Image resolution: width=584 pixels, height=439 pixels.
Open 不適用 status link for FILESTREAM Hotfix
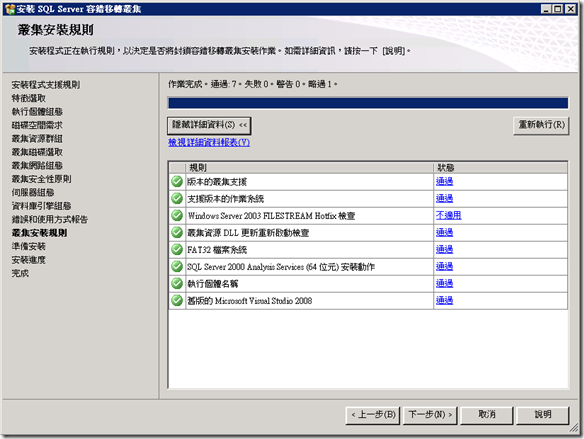[x=448, y=215]
